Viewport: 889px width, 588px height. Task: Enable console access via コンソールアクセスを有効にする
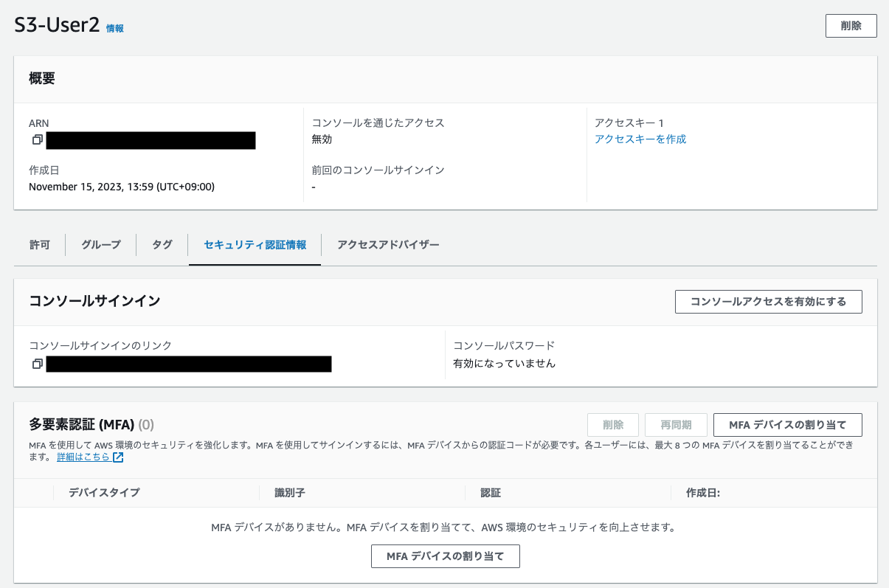pyautogui.click(x=768, y=301)
